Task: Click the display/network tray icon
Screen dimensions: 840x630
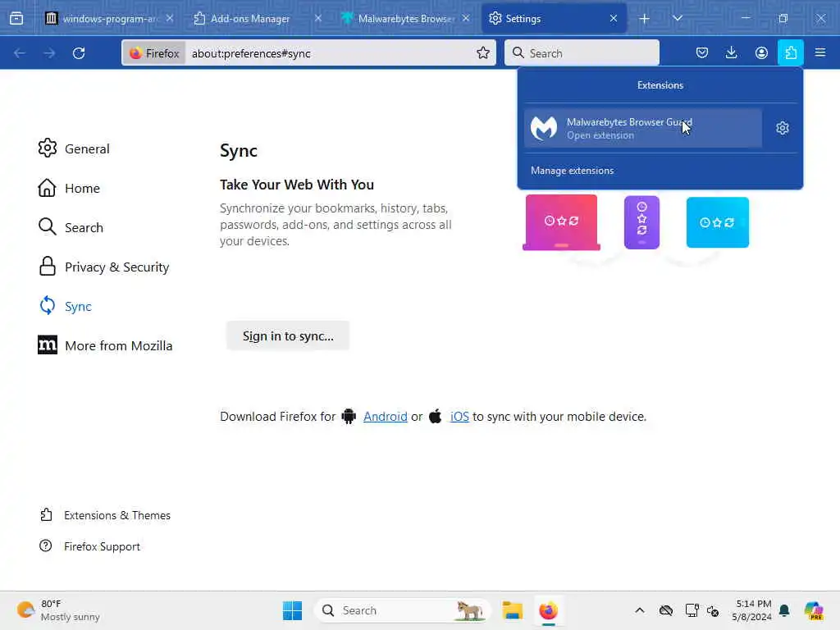Action: point(692,610)
